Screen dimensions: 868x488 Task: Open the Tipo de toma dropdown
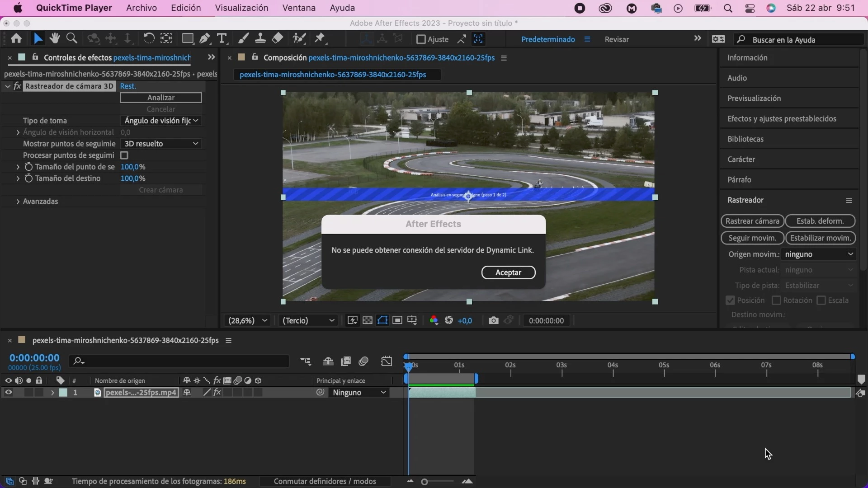161,121
